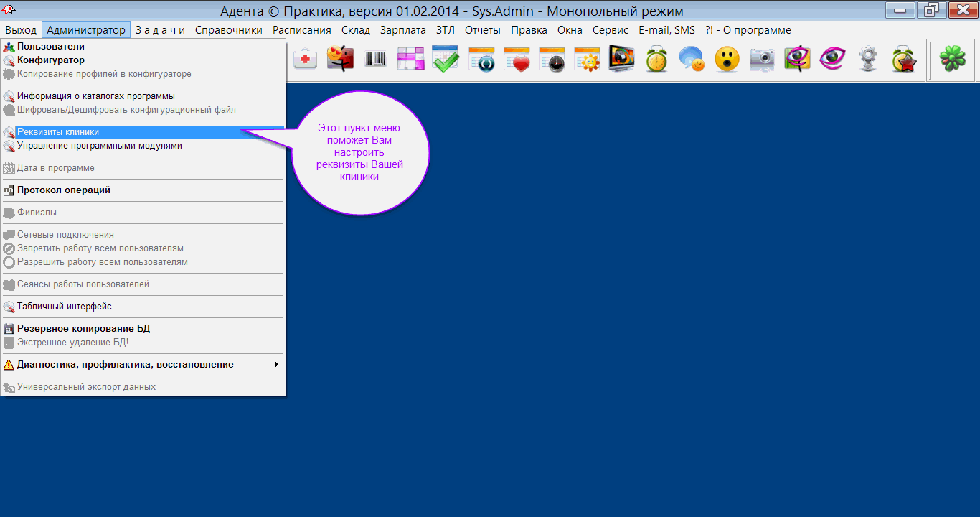Viewport: 980px width, 517px height.
Task: Click the camera icon in toolbar
Action: pos(762,60)
